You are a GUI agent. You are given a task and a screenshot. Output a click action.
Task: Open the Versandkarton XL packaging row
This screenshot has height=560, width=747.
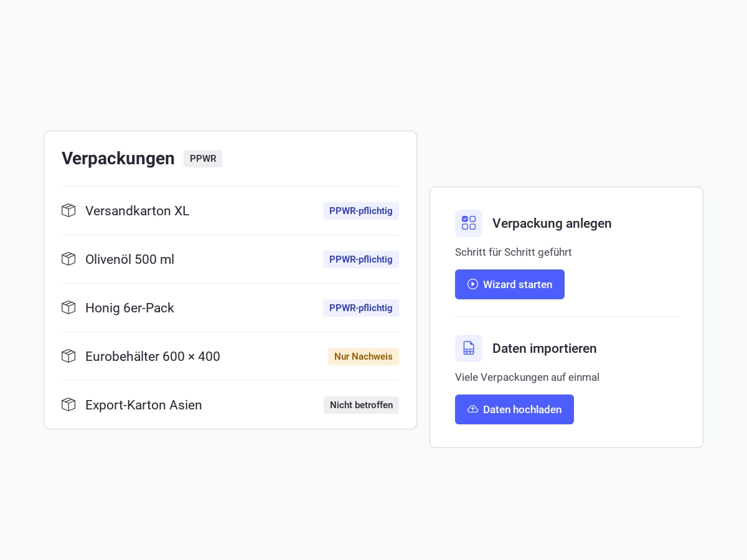click(x=230, y=211)
